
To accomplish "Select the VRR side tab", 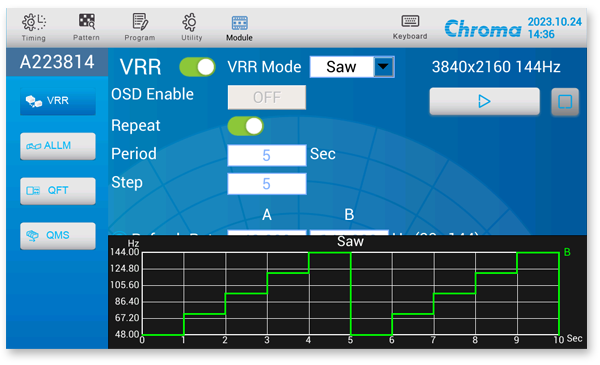I will 58,101.
